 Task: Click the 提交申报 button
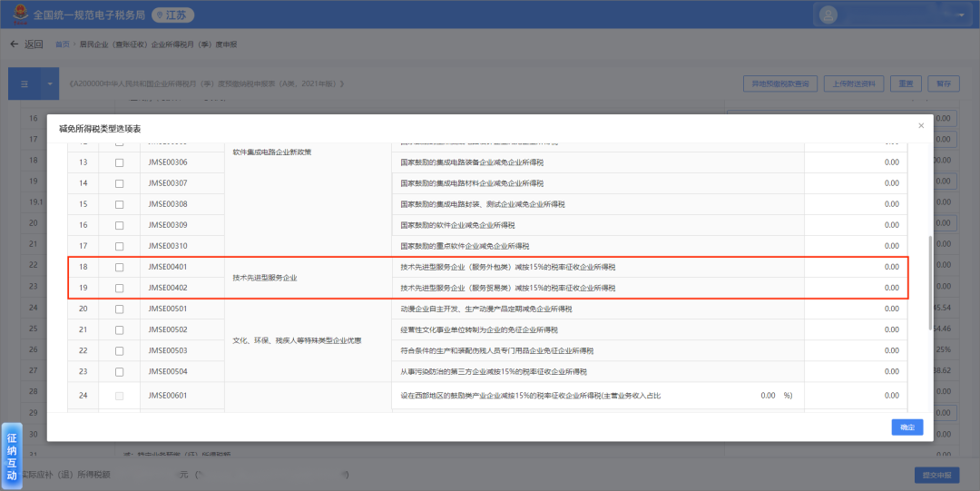click(x=935, y=475)
